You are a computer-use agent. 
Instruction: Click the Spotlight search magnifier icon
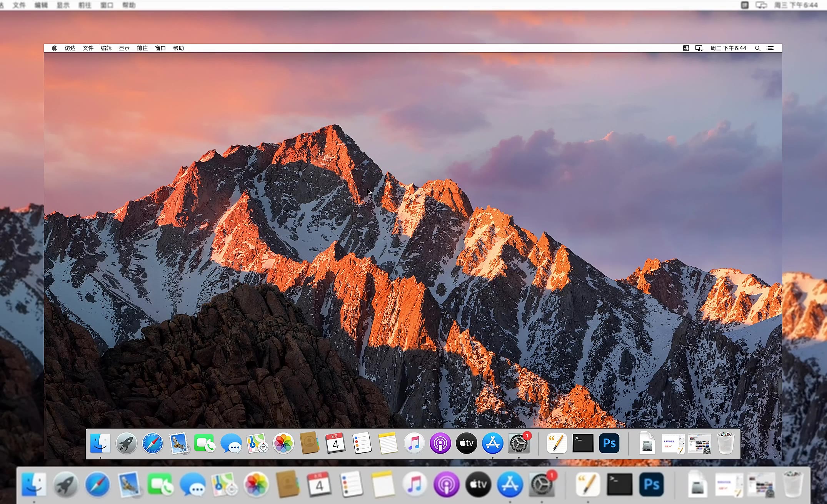point(757,48)
